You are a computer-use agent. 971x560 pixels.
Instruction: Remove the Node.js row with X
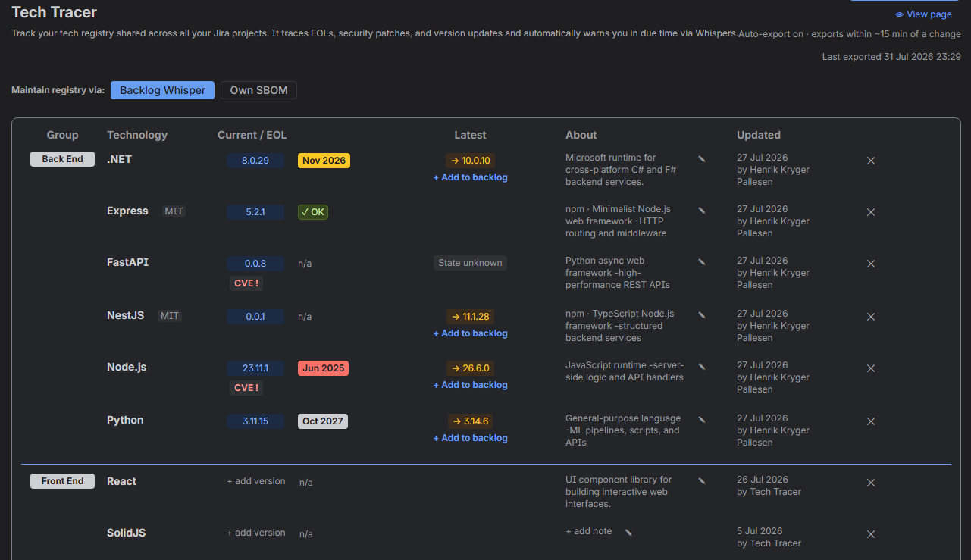click(871, 368)
